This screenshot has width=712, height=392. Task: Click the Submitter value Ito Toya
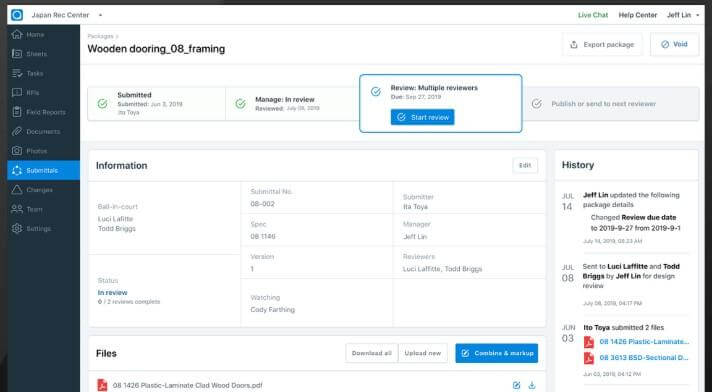tap(415, 207)
